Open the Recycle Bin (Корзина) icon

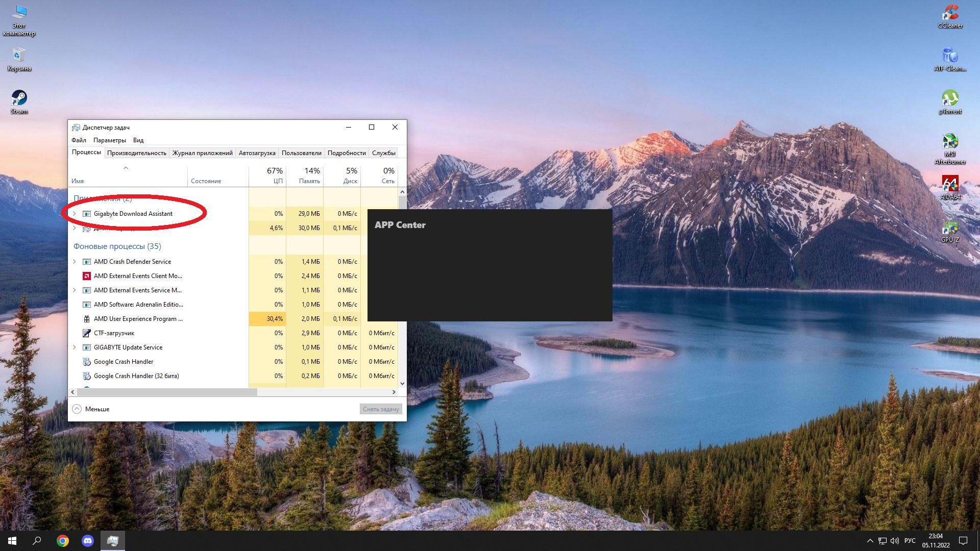(x=19, y=59)
